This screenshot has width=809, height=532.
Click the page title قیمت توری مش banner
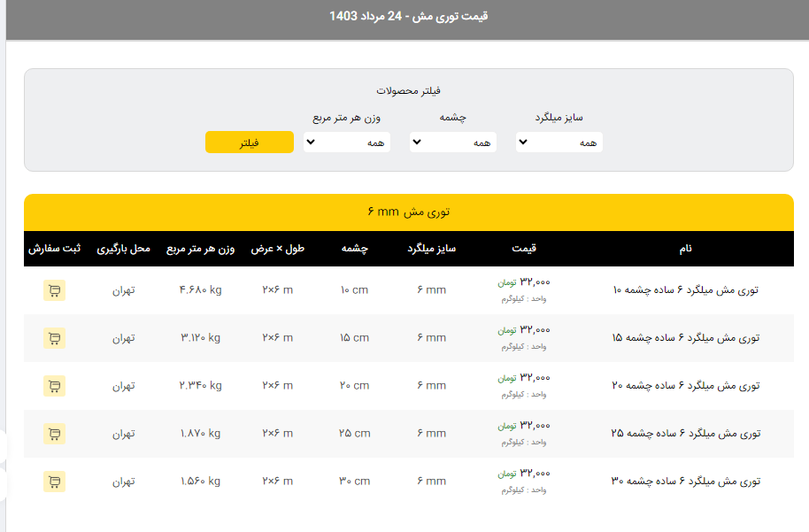pos(408,17)
